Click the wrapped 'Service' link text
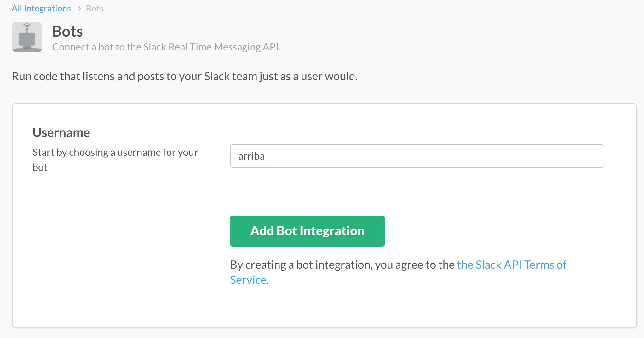Viewport: 644px width, 338px height. click(248, 280)
